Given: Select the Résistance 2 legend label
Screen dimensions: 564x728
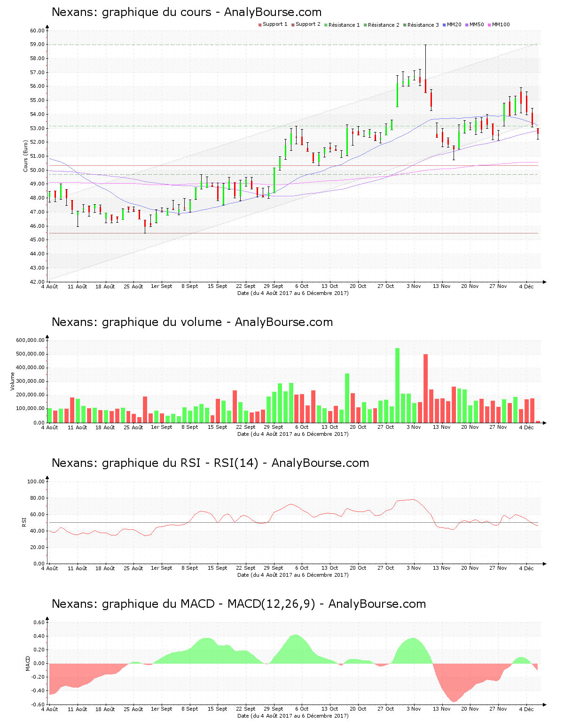Looking at the screenshot, I should tap(384, 25).
